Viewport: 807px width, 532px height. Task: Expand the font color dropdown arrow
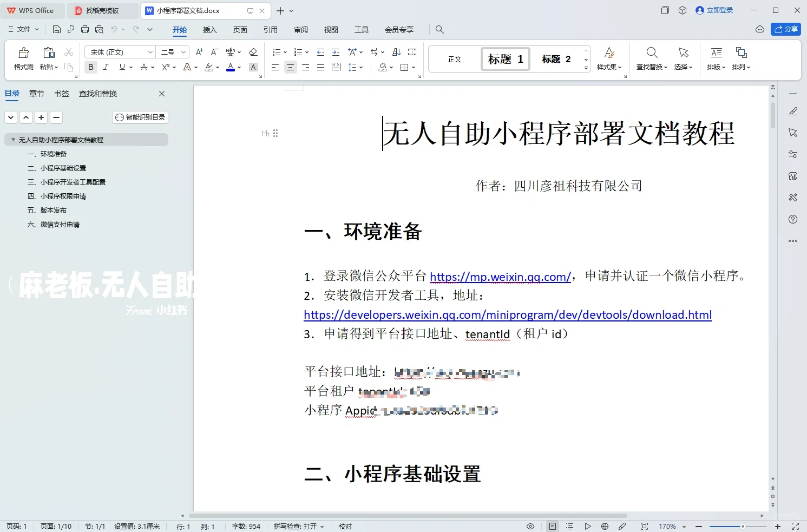238,67
